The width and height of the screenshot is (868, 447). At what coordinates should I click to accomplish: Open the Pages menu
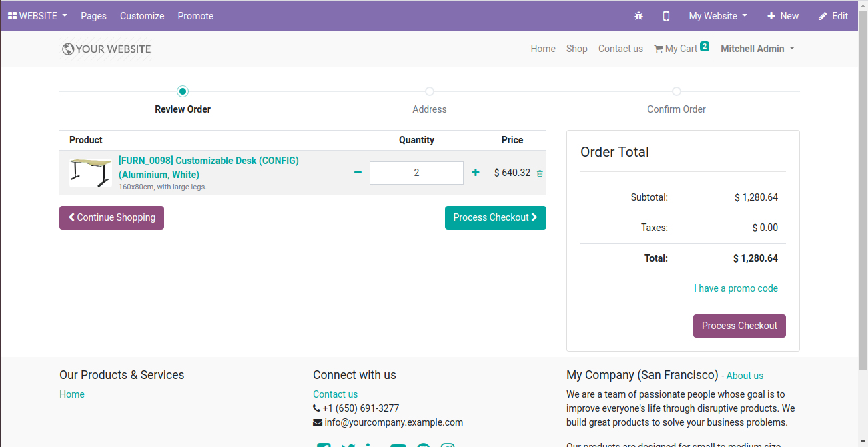click(x=93, y=16)
